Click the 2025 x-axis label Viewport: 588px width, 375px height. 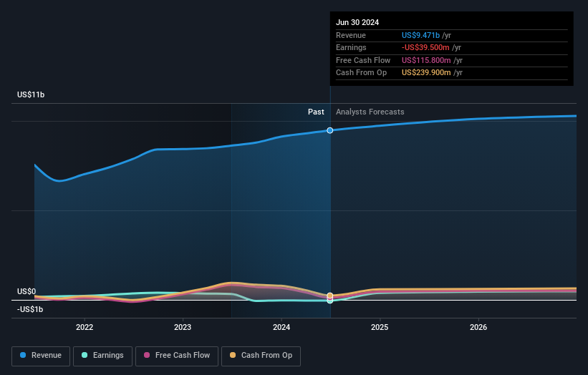pos(380,327)
